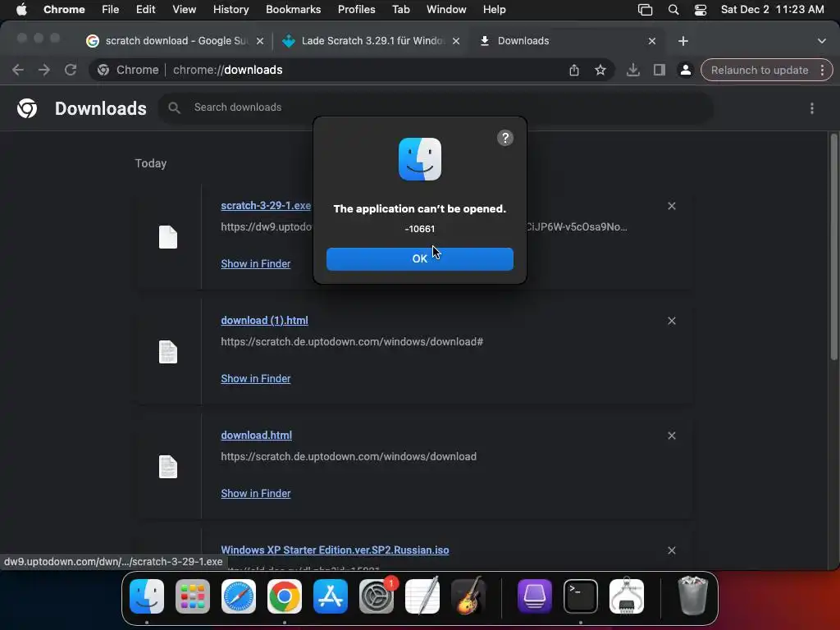Click the date and time in menu bar
840x630 pixels.
(x=772, y=10)
